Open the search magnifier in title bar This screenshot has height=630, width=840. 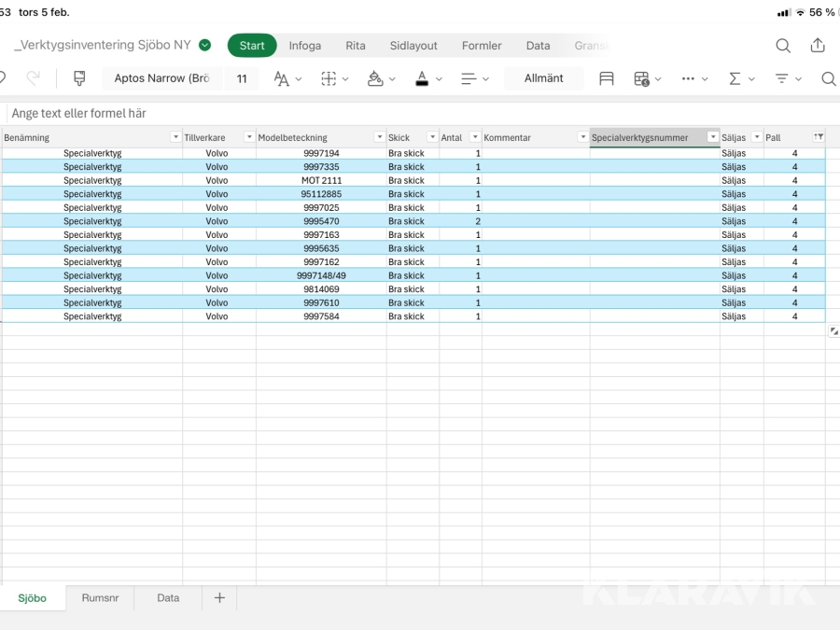point(783,46)
